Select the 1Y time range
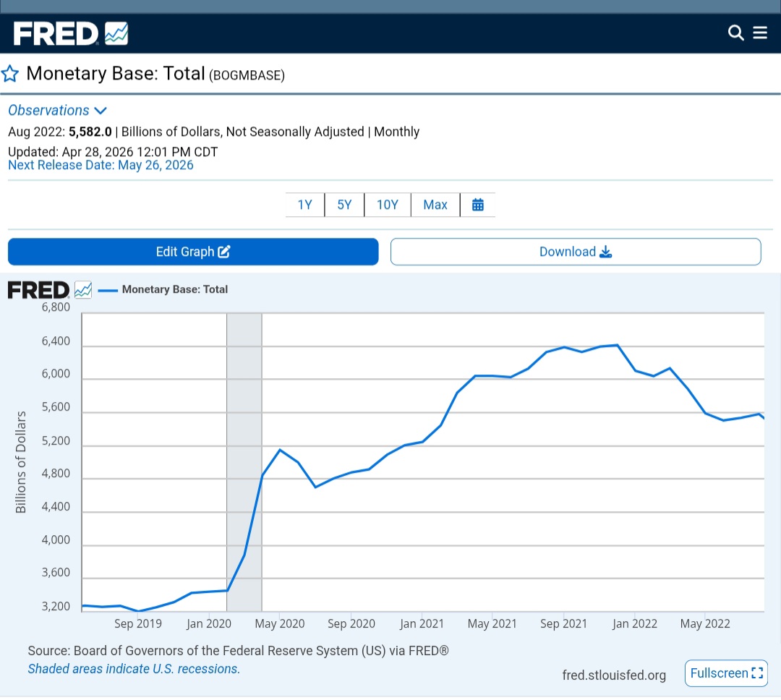The image size is (781, 700). pos(305,205)
